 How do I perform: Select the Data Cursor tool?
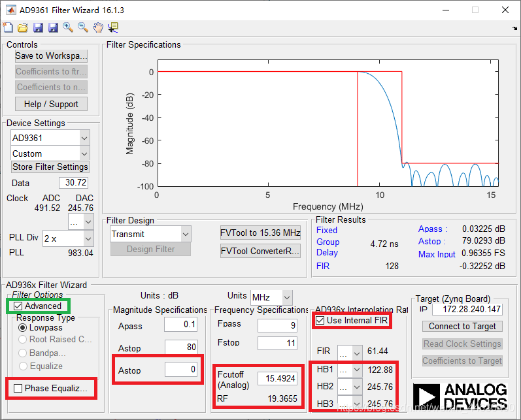(x=113, y=27)
